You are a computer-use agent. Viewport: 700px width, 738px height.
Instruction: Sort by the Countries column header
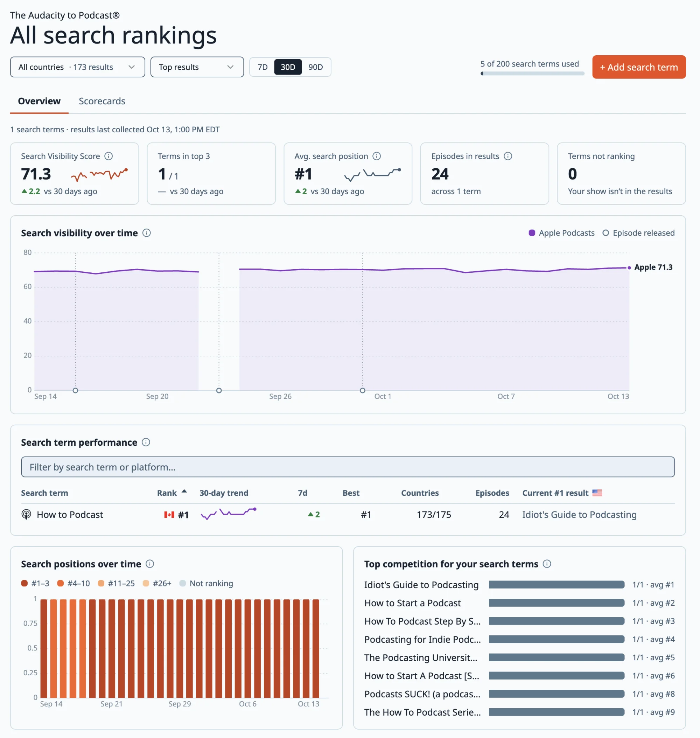pyautogui.click(x=420, y=493)
